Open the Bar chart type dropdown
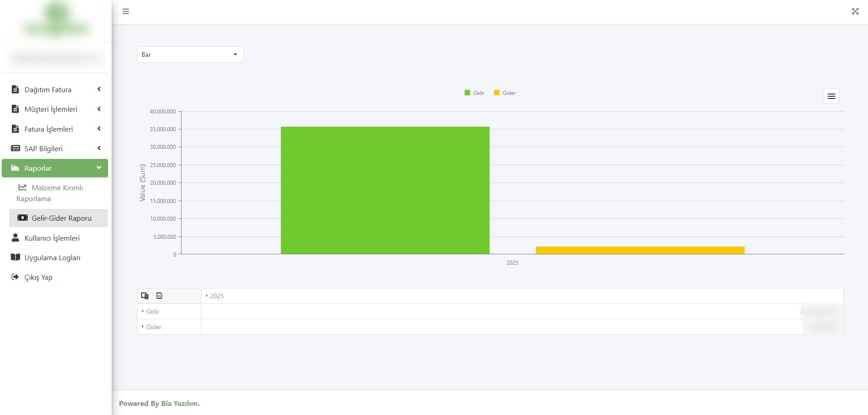 click(x=190, y=54)
